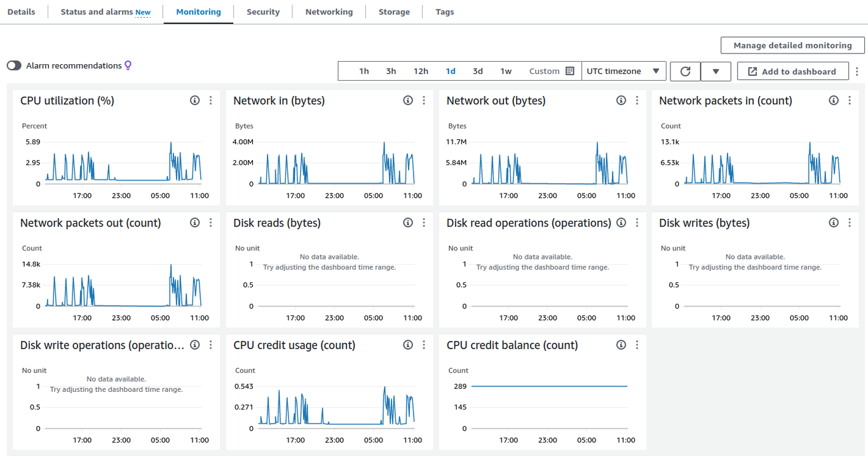The image size is (868, 456).
Task: Open Disk write operations actions menu
Action: point(211,345)
